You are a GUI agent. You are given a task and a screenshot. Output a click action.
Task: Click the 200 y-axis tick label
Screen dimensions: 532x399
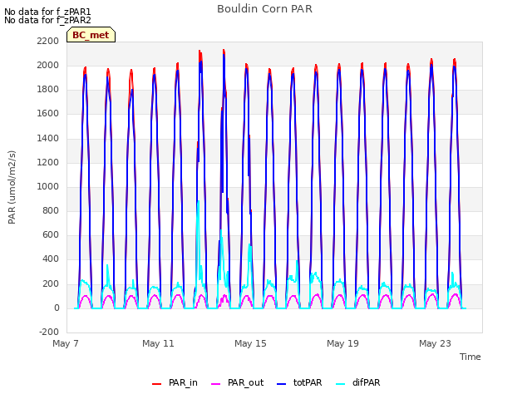[51, 283]
